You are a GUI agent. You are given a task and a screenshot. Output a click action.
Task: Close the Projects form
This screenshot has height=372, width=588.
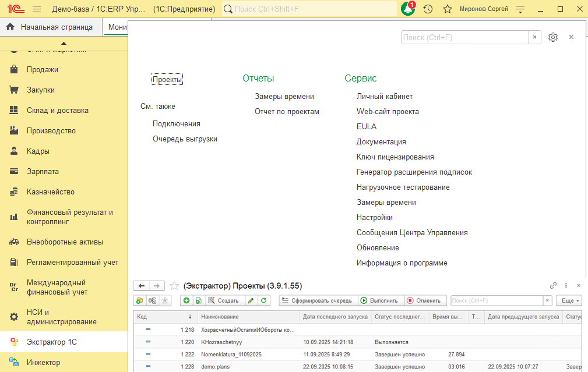pyautogui.click(x=579, y=285)
